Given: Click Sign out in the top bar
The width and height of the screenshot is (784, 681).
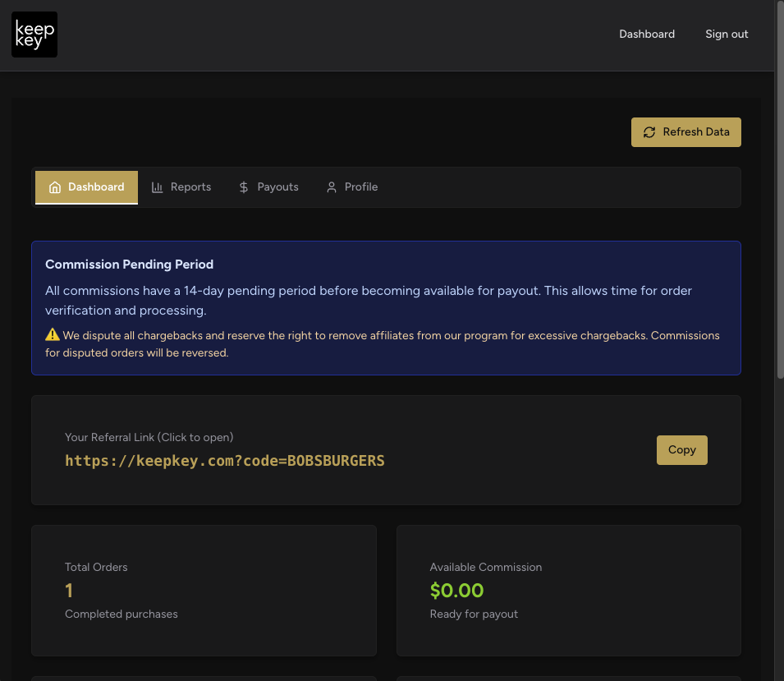Looking at the screenshot, I should 727,34.
